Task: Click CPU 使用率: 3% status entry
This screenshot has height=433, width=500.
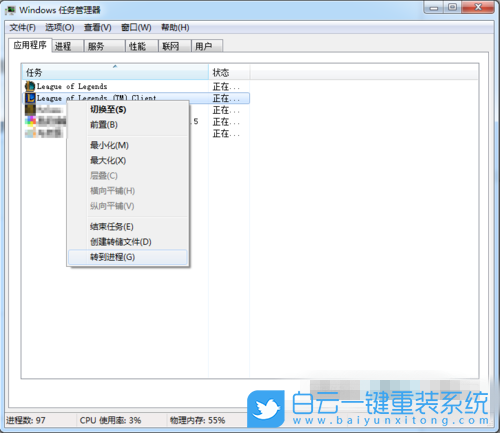Action: pos(110,420)
